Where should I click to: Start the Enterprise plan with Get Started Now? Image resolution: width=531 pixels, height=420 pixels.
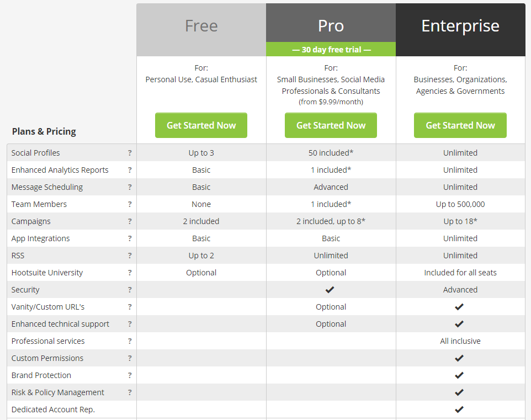click(x=460, y=125)
